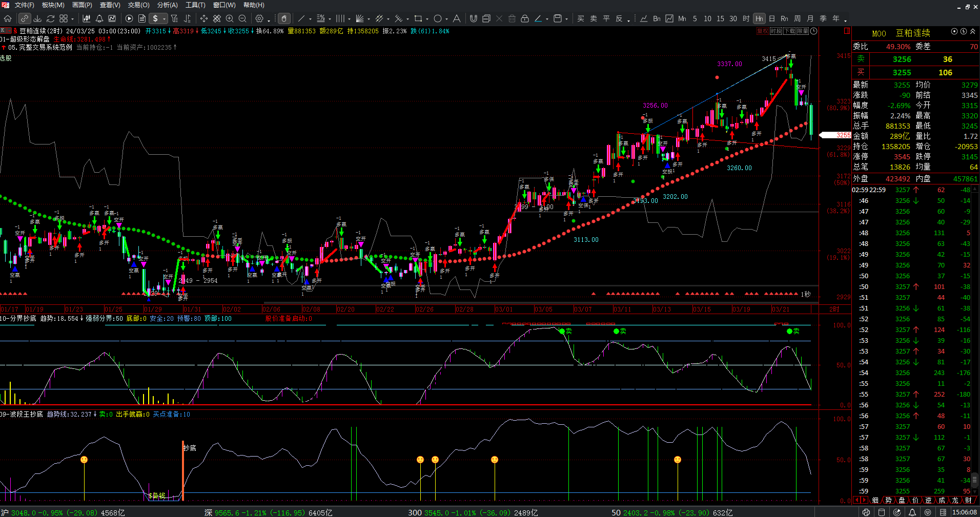
Task: Click the ruler measure tool
Action: (x=217, y=18)
